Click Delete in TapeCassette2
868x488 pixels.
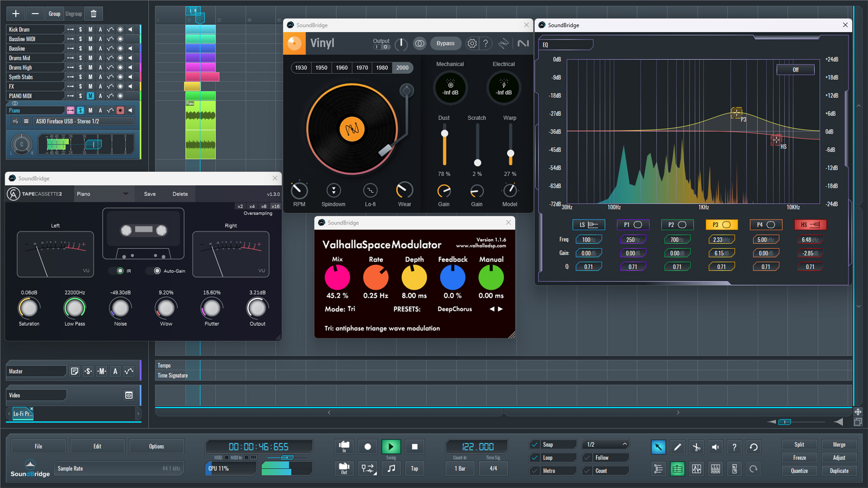tap(180, 194)
